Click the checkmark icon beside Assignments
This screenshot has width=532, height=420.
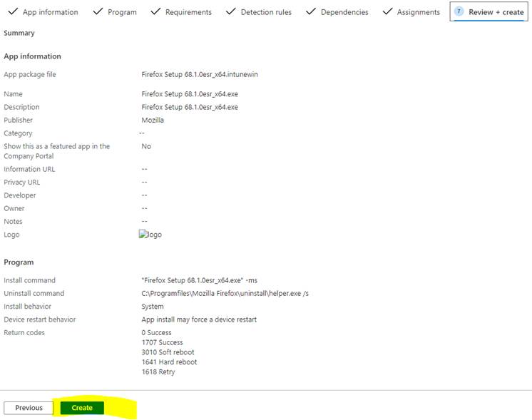[x=387, y=11]
